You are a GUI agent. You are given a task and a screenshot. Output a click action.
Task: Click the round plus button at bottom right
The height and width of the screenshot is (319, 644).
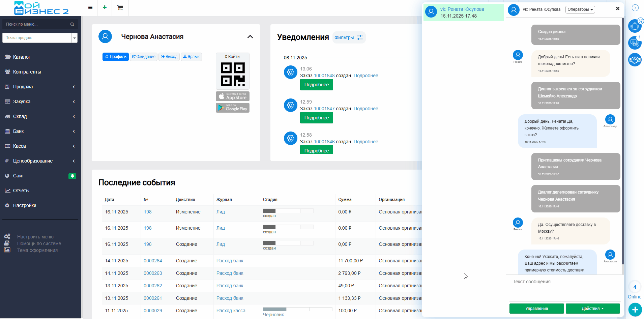[x=635, y=310]
